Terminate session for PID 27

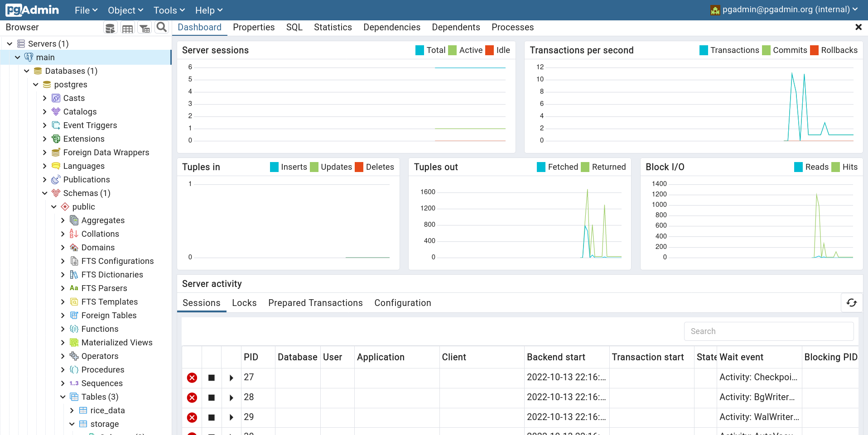[x=192, y=378]
